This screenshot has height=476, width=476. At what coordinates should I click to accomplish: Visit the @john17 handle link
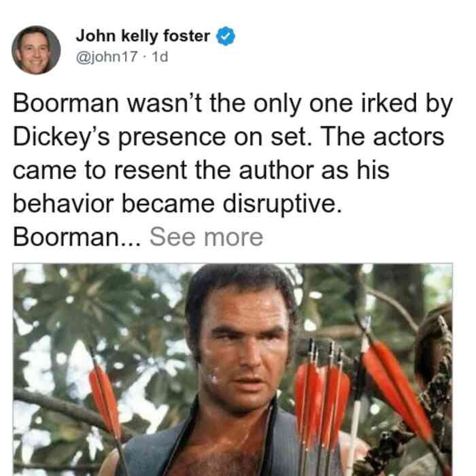click(x=107, y=56)
